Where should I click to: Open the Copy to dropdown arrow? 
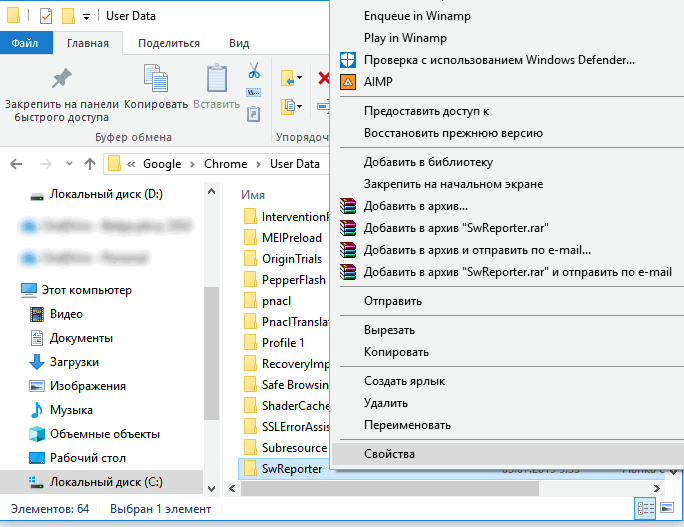299,106
